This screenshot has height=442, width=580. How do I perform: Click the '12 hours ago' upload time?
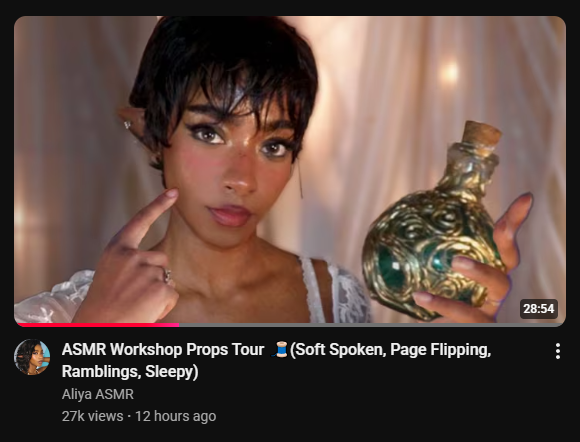click(175, 416)
